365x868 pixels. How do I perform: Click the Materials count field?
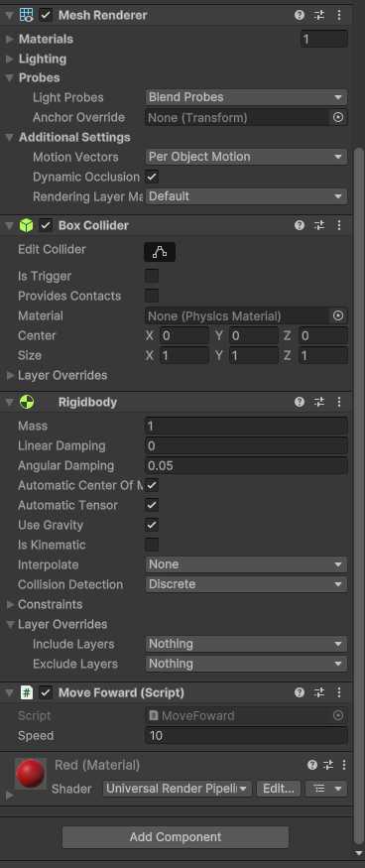pos(324,39)
